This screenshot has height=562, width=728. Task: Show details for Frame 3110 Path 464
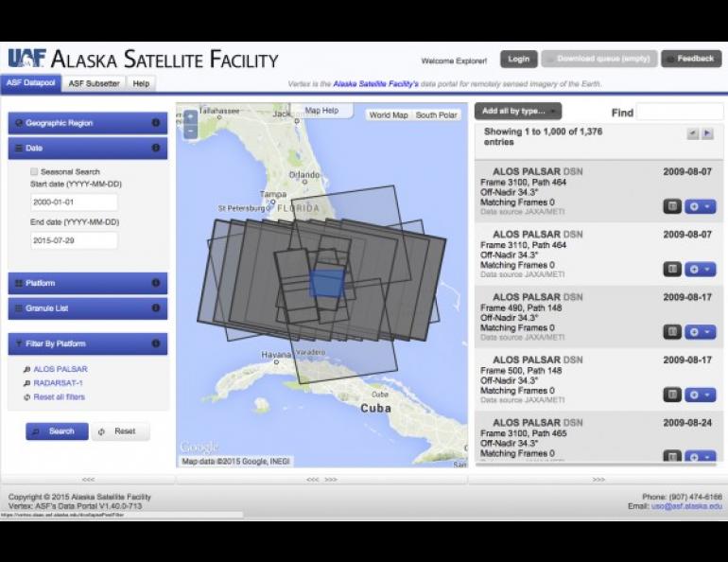pos(672,269)
